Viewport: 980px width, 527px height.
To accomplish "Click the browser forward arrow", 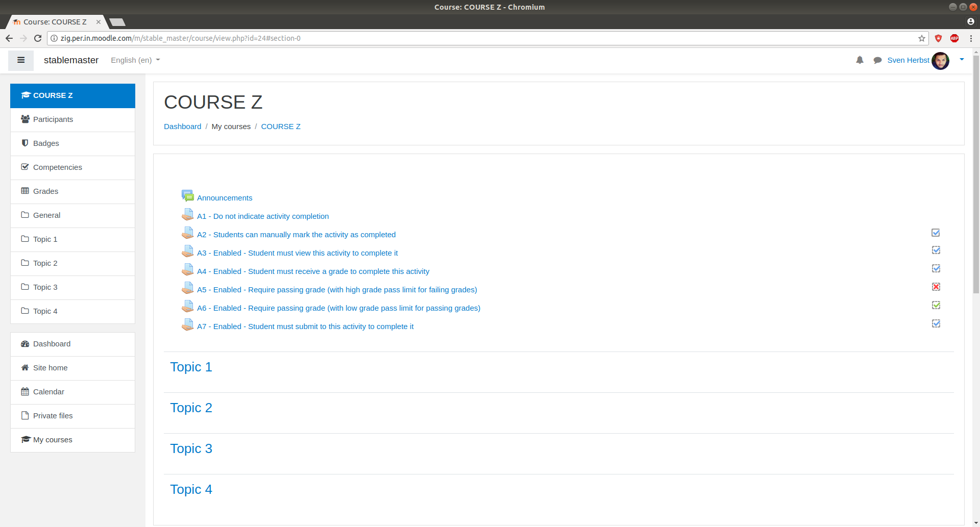I will coord(23,38).
